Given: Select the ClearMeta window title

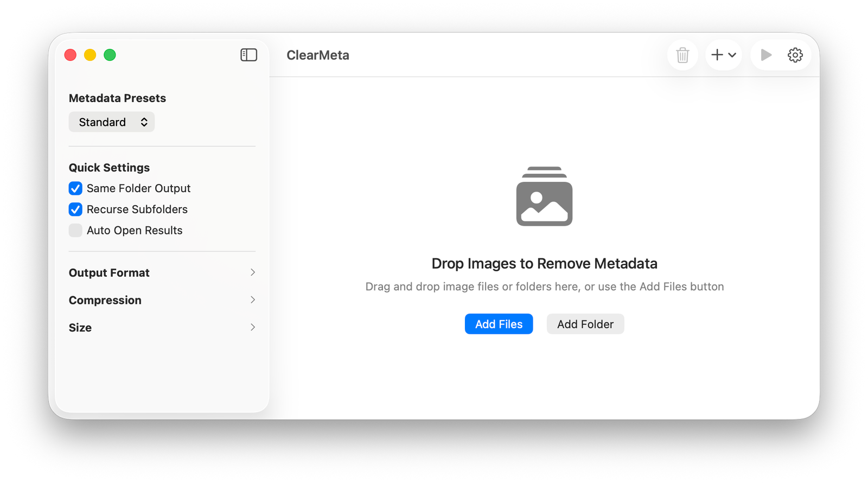Looking at the screenshot, I should 318,55.
